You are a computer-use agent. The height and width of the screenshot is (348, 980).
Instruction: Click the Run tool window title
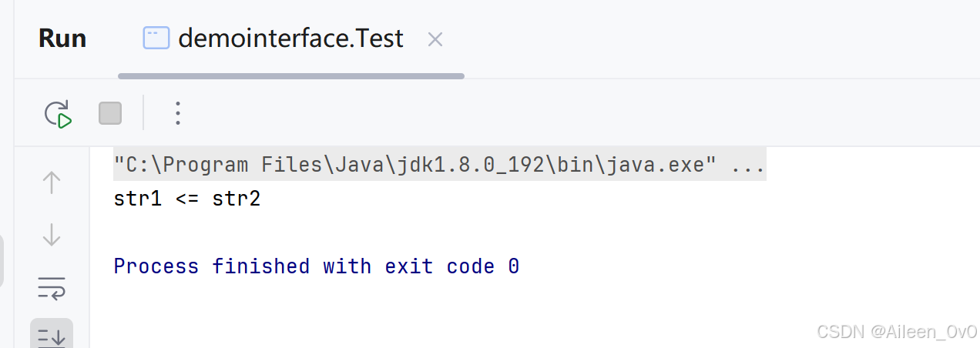pos(62,38)
